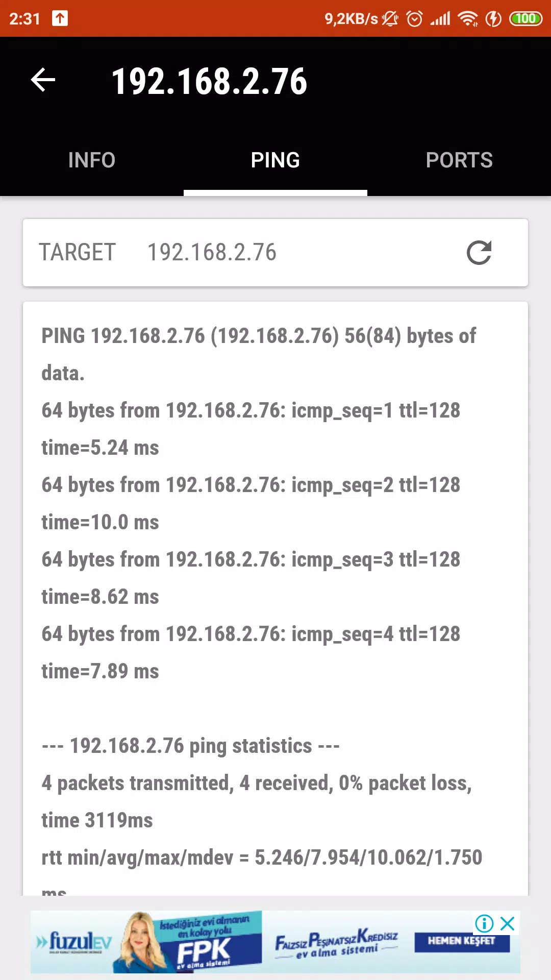Tap the 192.168.2.76 title header
Viewport: 551px width, 980px height.
[x=209, y=81]
